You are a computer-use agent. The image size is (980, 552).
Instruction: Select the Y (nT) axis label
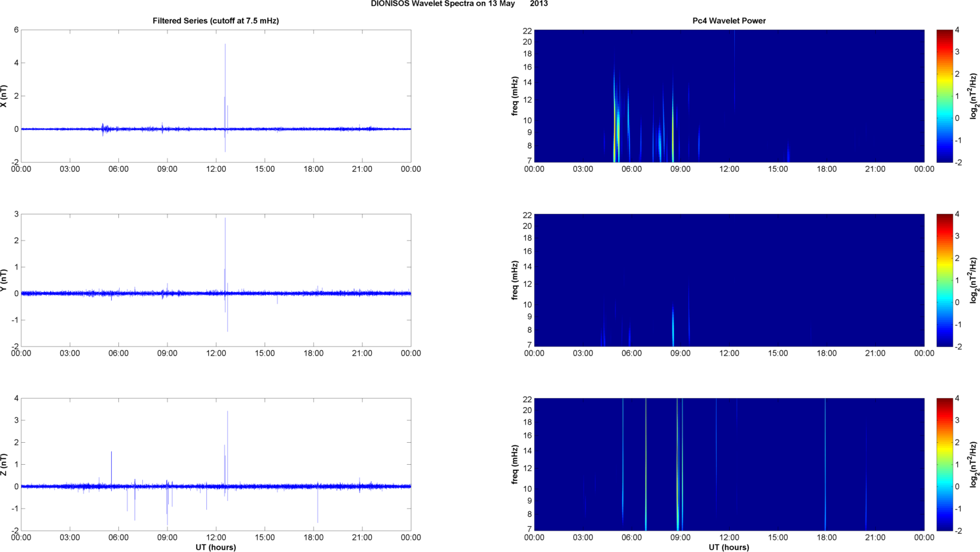(4, 281)
